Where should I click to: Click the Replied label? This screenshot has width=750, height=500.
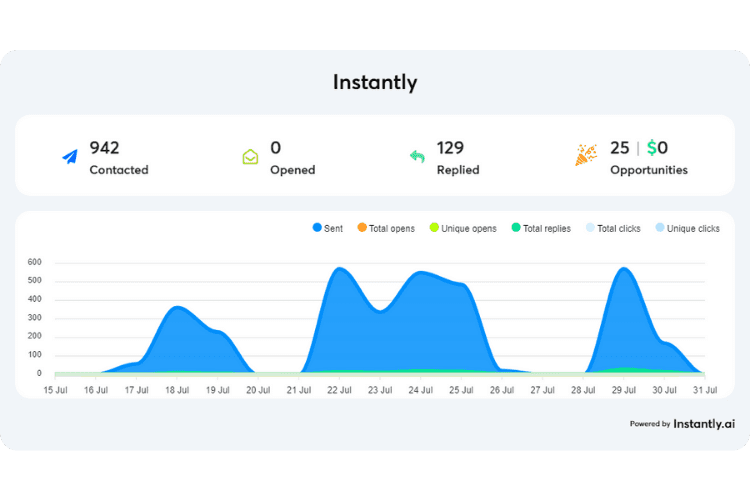[x=458, y=170]
